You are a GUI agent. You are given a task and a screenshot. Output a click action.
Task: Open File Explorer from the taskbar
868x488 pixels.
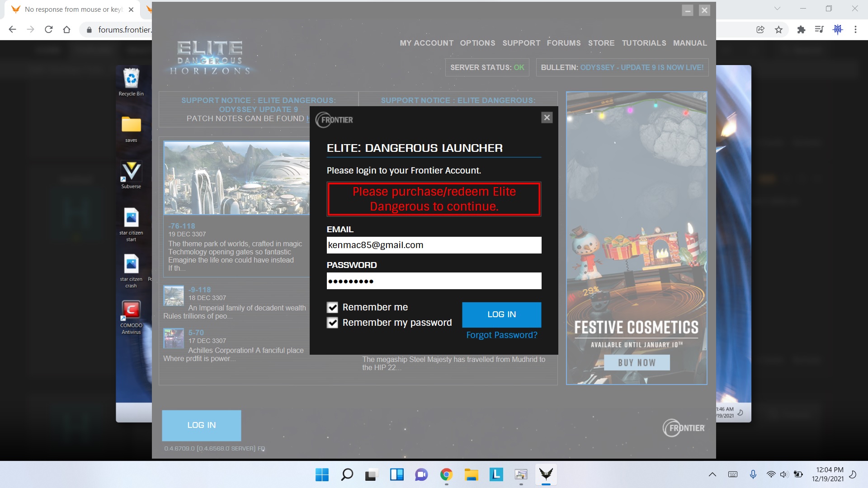tap(471, 474)
